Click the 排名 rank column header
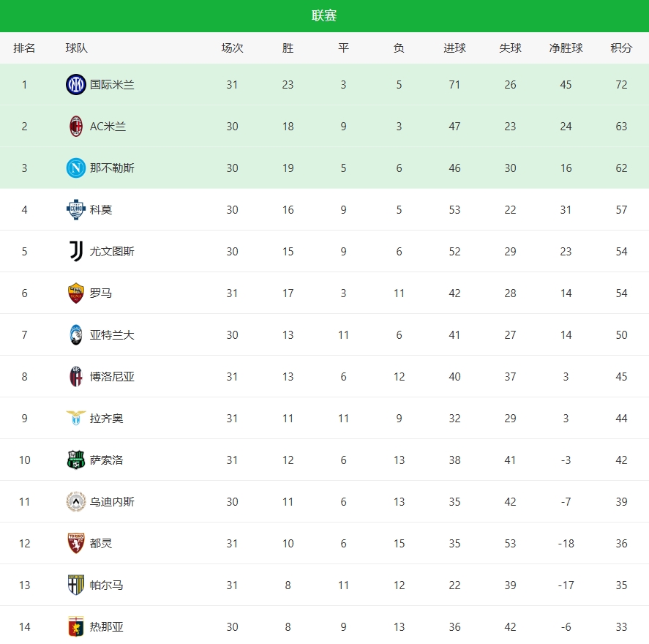This screenshot has height=644, width=649. click(x=24, y=48)
